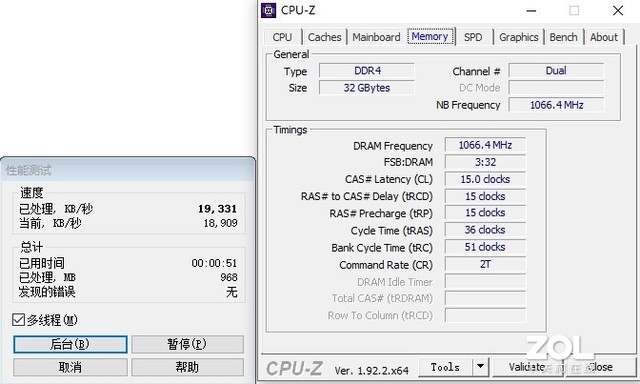Go to the Bench tab
The height and width of the screenshot is (384, 640).
point(564,37)
